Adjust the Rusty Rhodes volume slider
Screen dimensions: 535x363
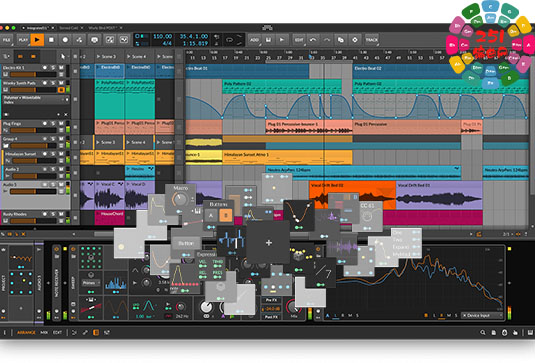(33, 221)
